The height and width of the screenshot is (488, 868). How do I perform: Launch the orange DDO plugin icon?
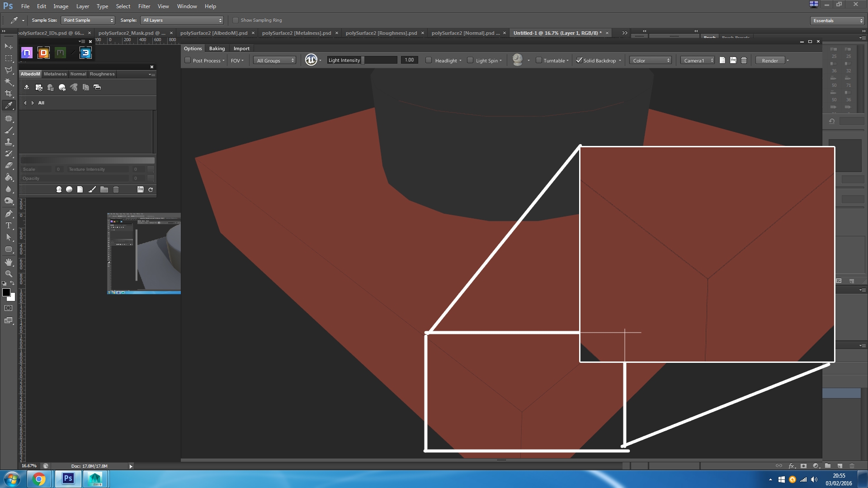pyautogui.click(x=43, y=53)
